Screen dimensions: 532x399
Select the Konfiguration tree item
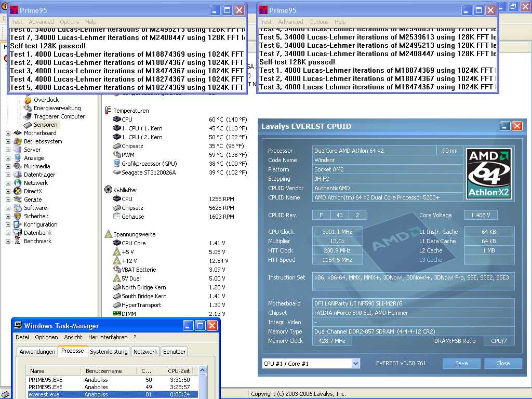pyautogui.click(x=41, y=224)
